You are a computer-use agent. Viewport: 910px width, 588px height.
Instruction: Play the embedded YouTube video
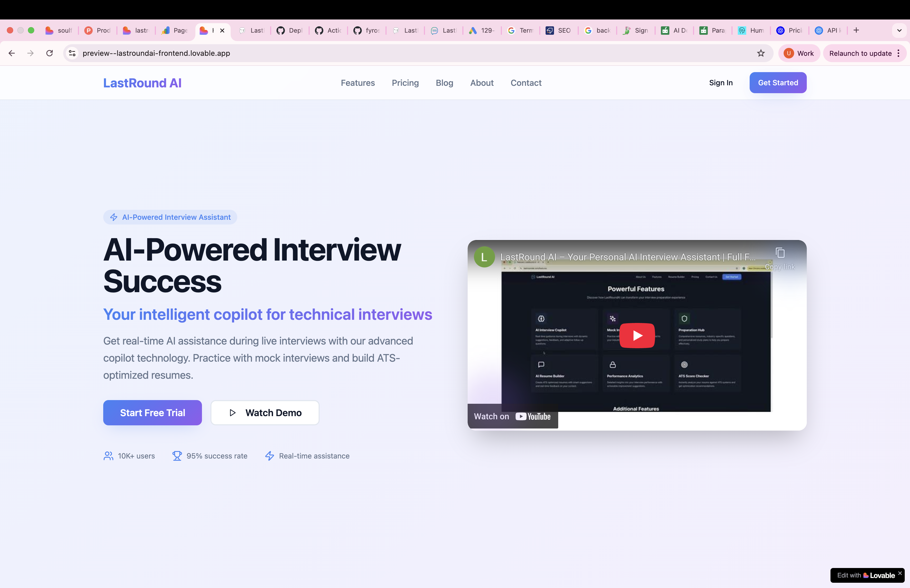tap(637, 335)
